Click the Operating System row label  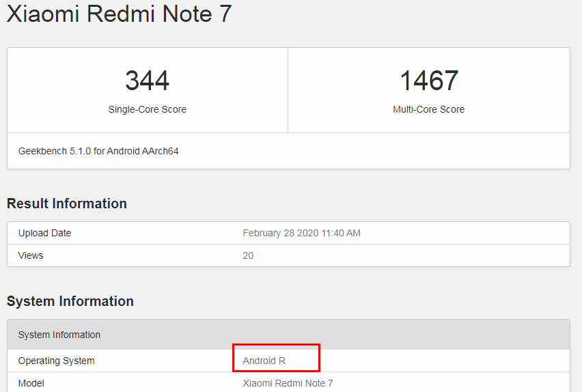pyautogui.click(x=57, y=361)
